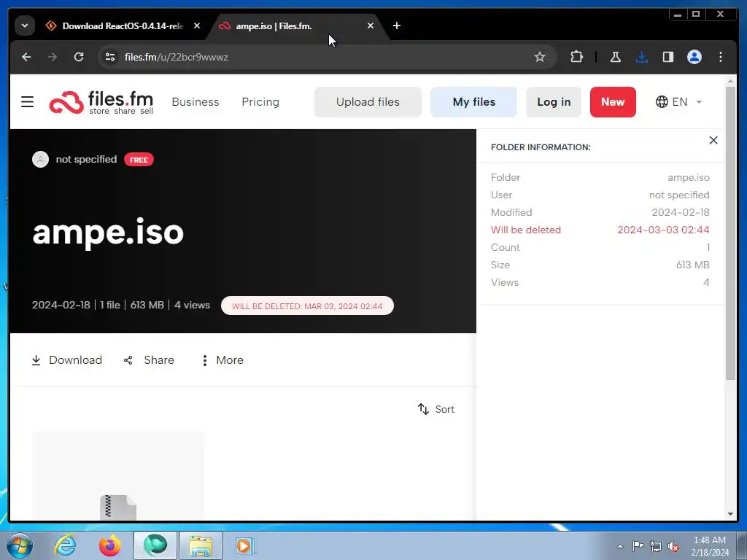Click the Modified date 2024-02-18 value
The width and height of the screenshot is (747, 560).
pyautogui.click(x=681, y=212)
